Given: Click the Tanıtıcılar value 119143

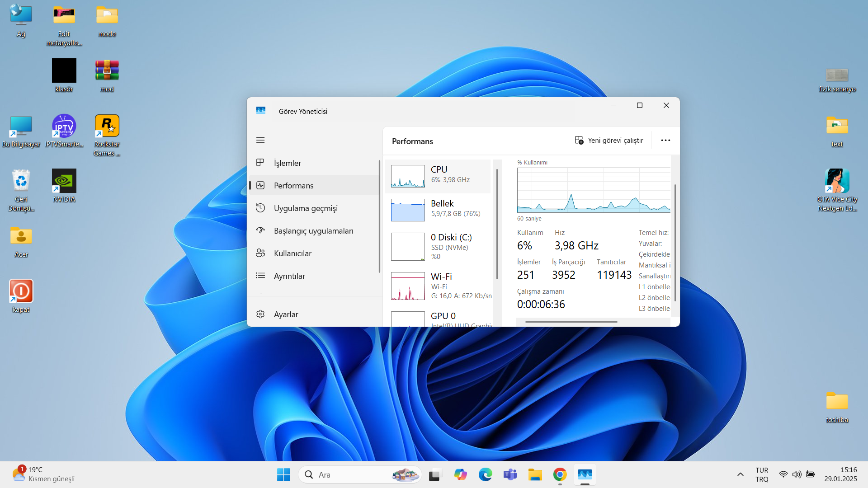Looking at the screenshot, I should [614, 275].
